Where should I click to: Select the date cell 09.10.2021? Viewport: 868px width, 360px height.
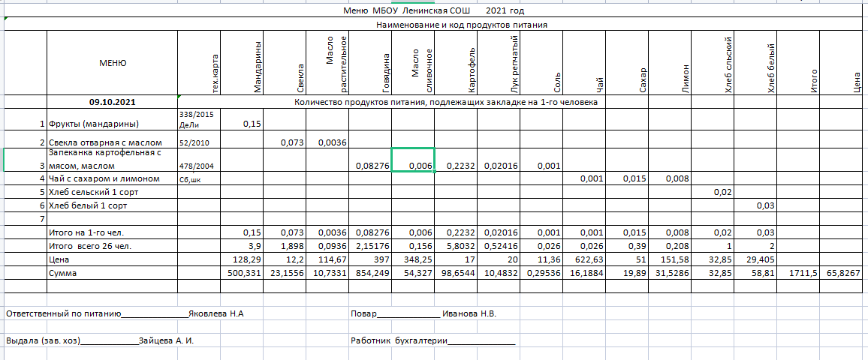(113, 101)
